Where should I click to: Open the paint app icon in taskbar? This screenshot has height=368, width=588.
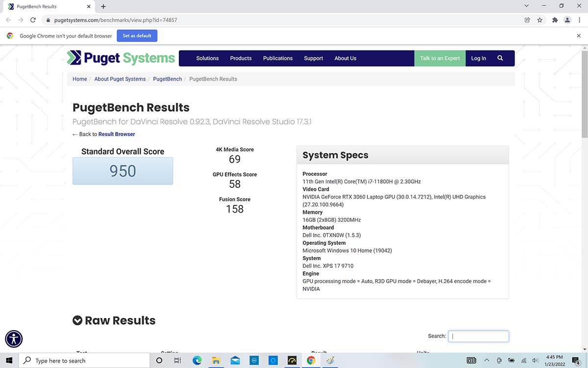330,360
